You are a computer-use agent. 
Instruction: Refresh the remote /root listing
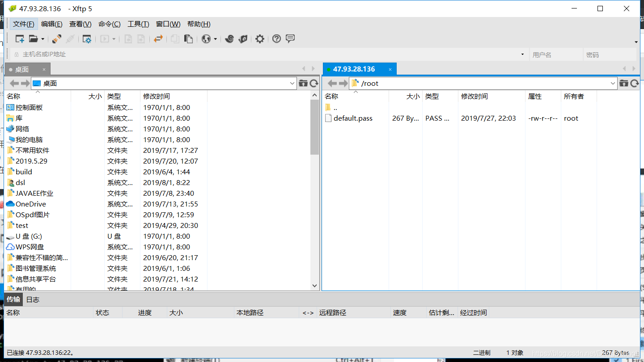click(x=634, y=83)
